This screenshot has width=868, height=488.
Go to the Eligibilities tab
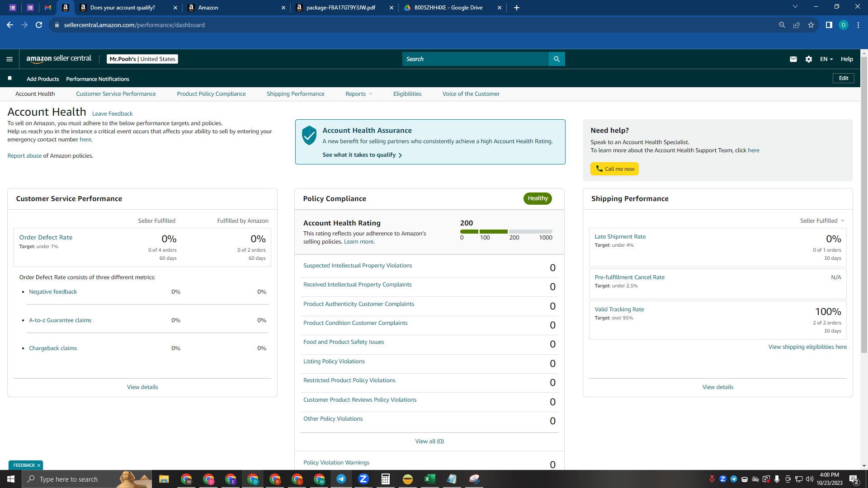[x=407, y=94]
